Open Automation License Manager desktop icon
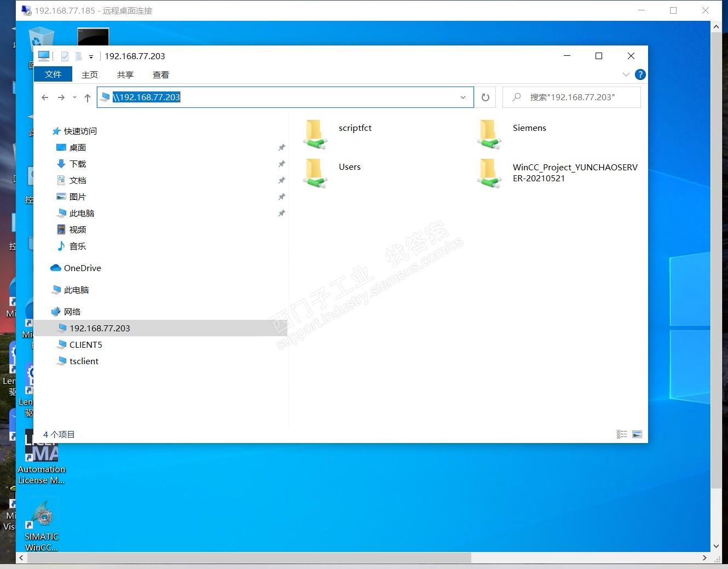 point(42,457)
